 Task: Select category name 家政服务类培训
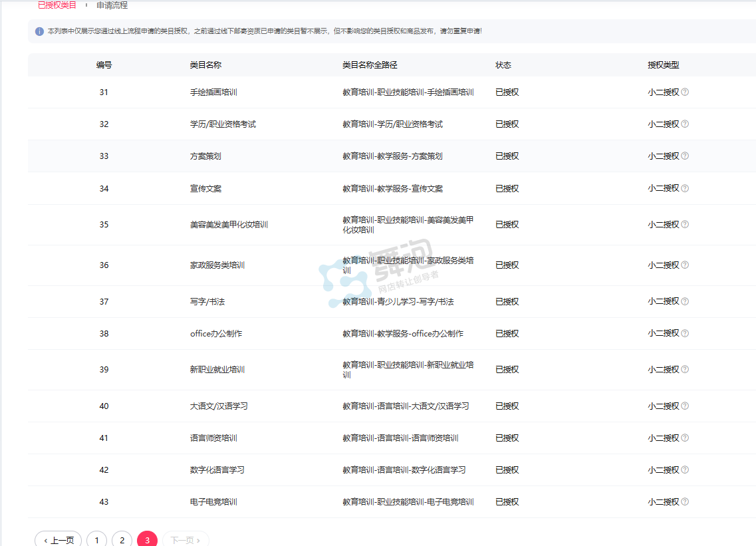coord(217,265)
